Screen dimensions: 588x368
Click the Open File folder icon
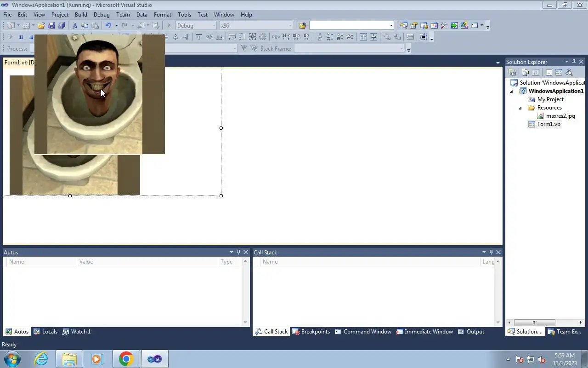click(41, 26)
